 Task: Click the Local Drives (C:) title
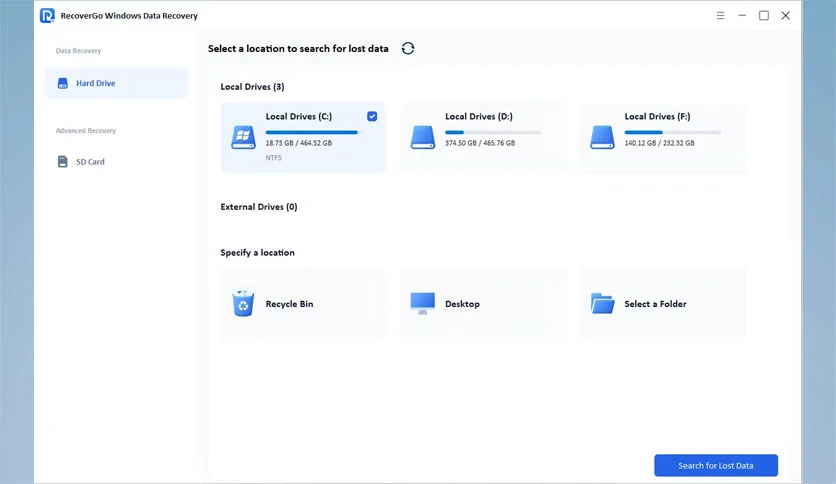coord(299,116)
